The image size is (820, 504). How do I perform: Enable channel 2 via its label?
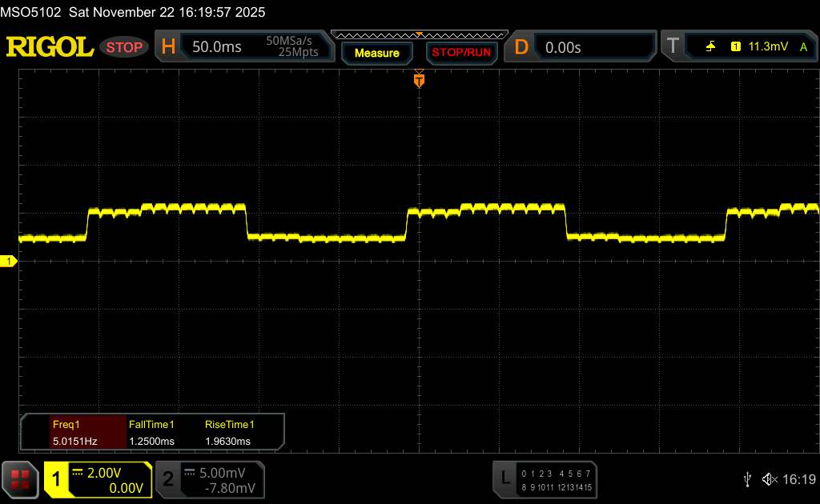[x=168, y=479]
